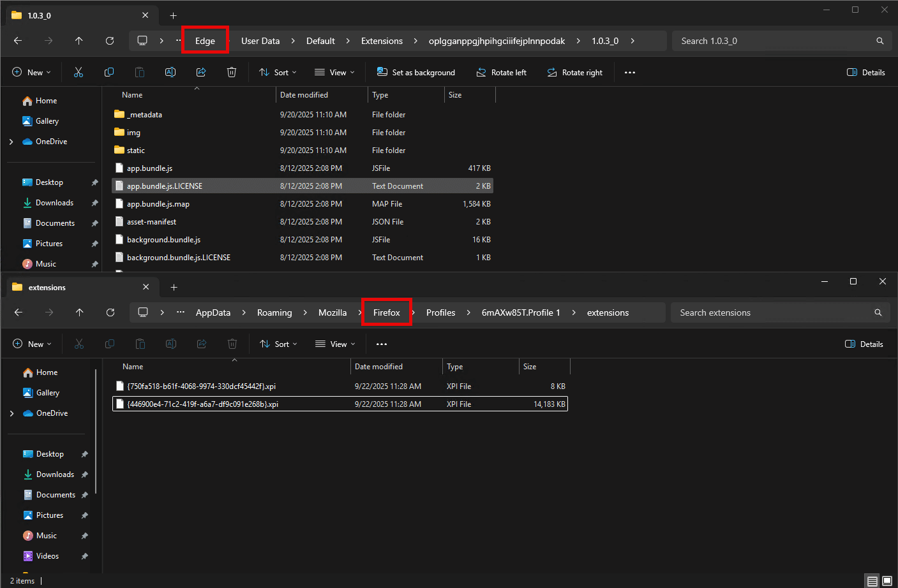The width and height of the screenshot is (898, 588).
Task: Expand OneDrive tree in top navigation pane
Action: pos(11,142)
